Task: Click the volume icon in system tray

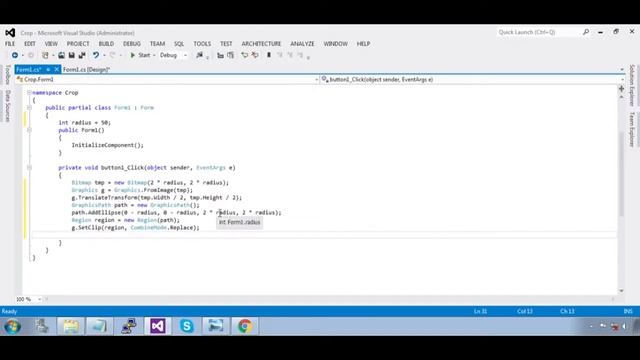Action: (624, 326)
